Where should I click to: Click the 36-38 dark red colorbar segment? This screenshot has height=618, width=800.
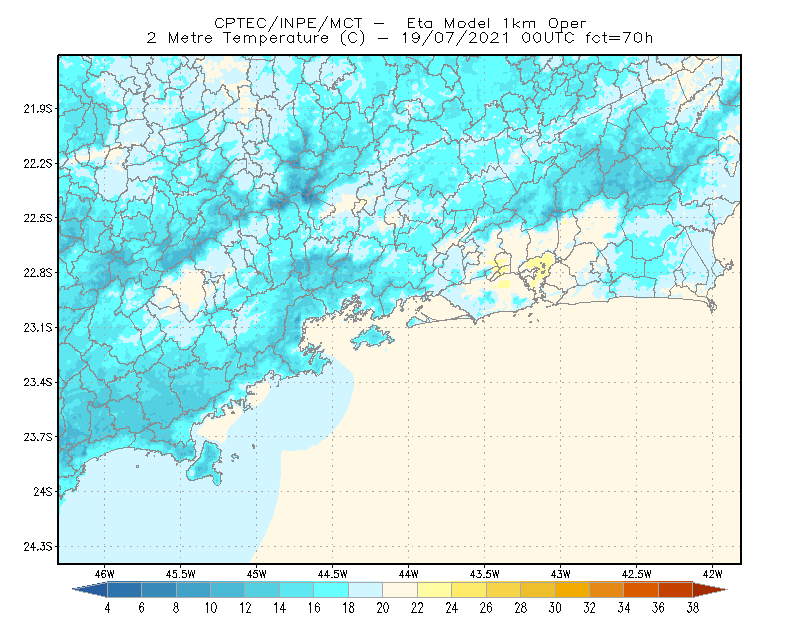coord(676,590)
